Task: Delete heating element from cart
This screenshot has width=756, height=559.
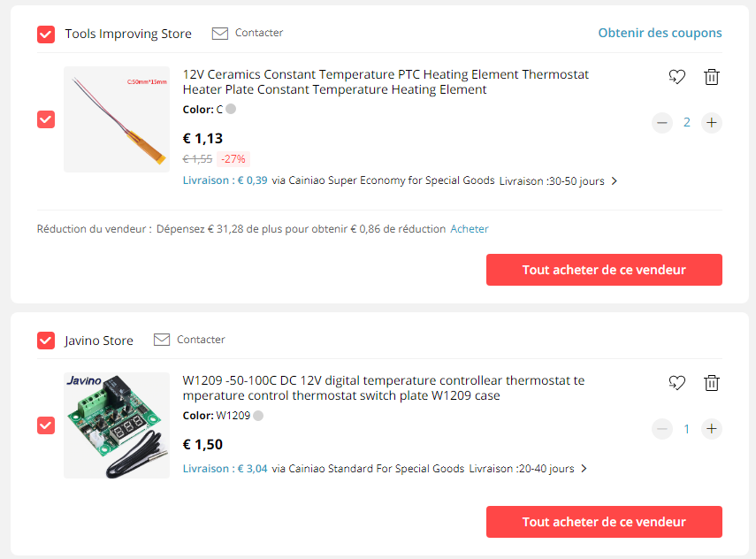Action: pos(712,77)
